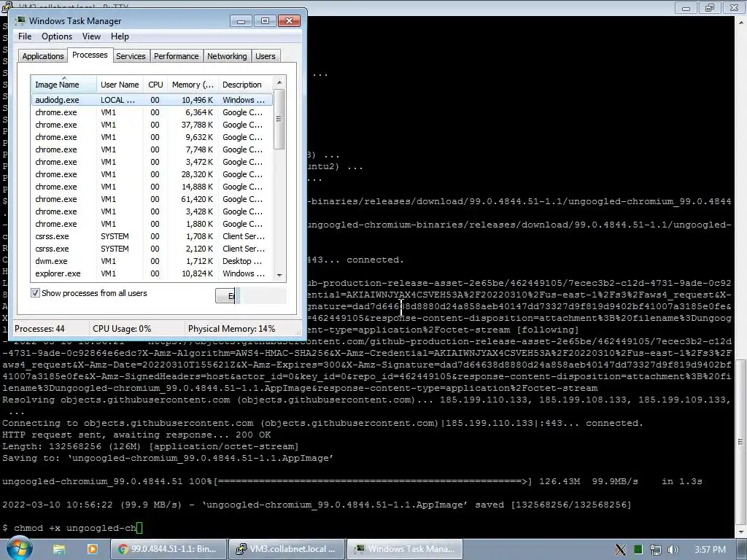Viewport: 747px width, 560px height.
Task: Open the View menu
Action: pyautogui.click(x=91, y=36)
